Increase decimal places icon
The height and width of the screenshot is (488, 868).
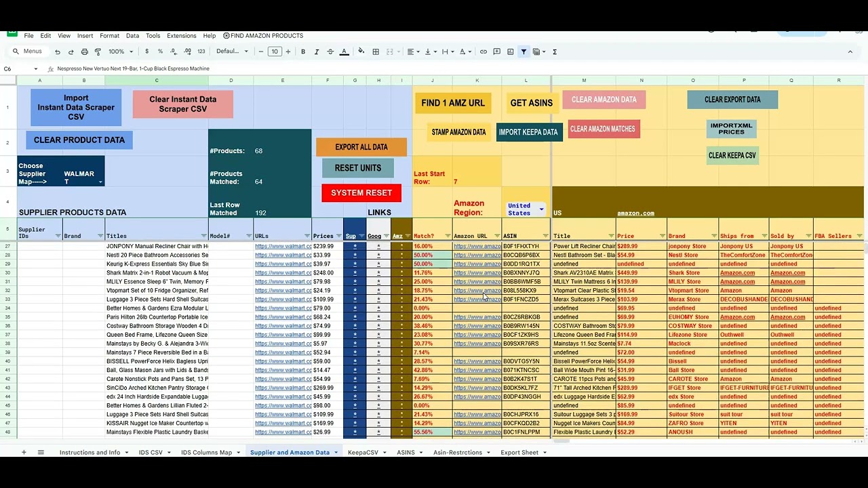pos(187,52)
